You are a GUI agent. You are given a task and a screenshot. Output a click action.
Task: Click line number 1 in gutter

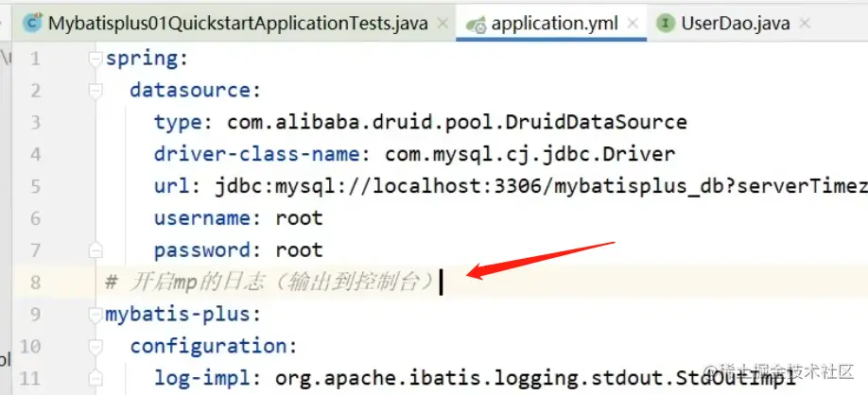35,59
